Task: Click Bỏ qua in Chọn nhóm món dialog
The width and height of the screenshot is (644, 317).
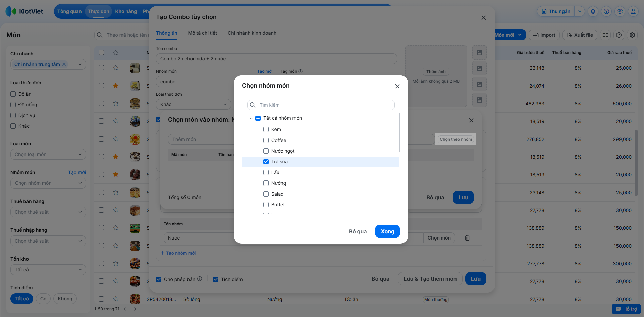Action: tap(358, 231)
